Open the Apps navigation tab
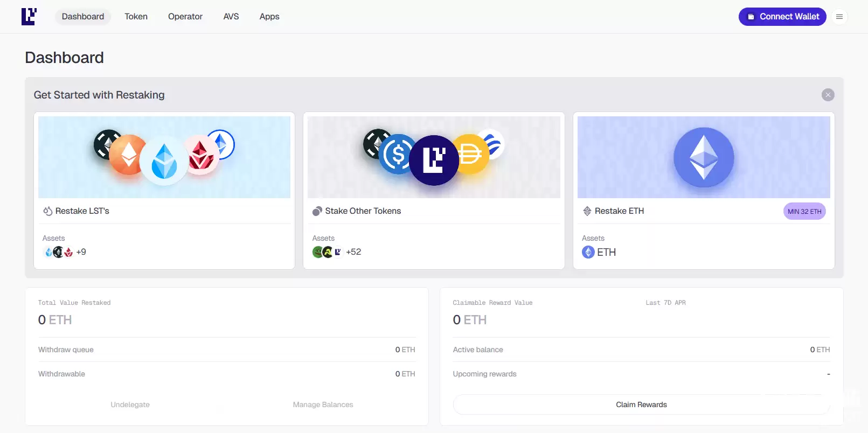Viewport: 868px width, 433px height. point(269,17)
